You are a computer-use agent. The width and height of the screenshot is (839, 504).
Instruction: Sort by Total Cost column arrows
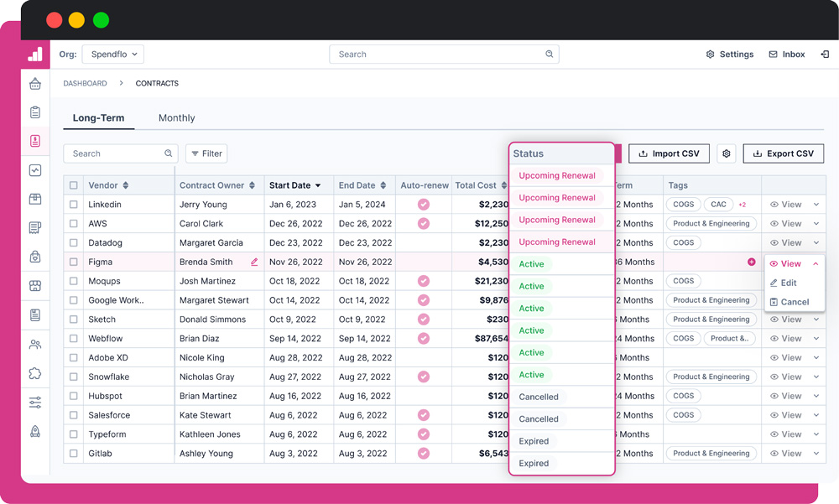pyautogui.click(x=503, y=185)
